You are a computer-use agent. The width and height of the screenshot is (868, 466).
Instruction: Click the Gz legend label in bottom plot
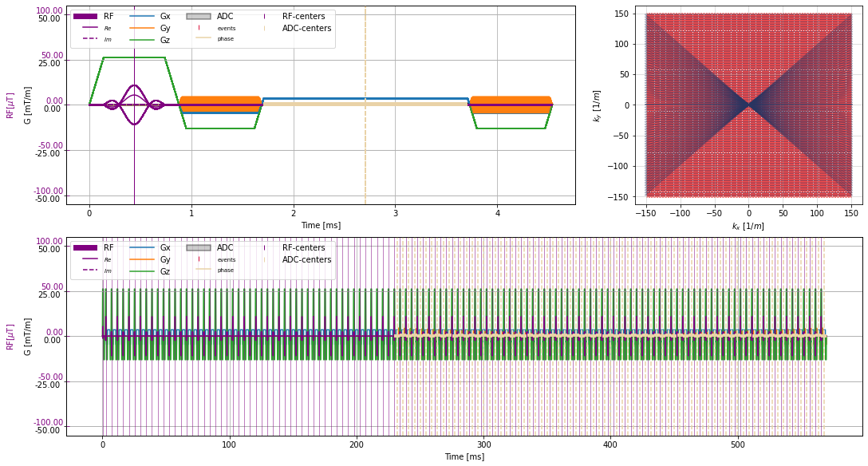pos(165,272)
